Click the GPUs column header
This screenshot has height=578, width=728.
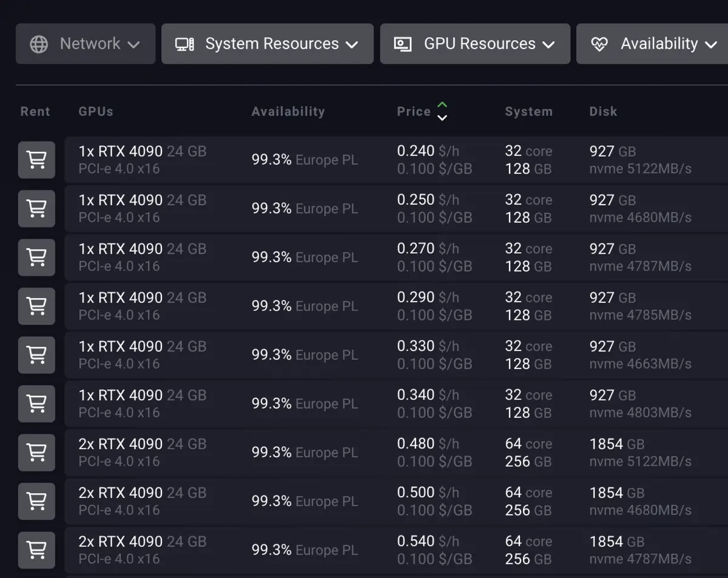pos(95,111)
